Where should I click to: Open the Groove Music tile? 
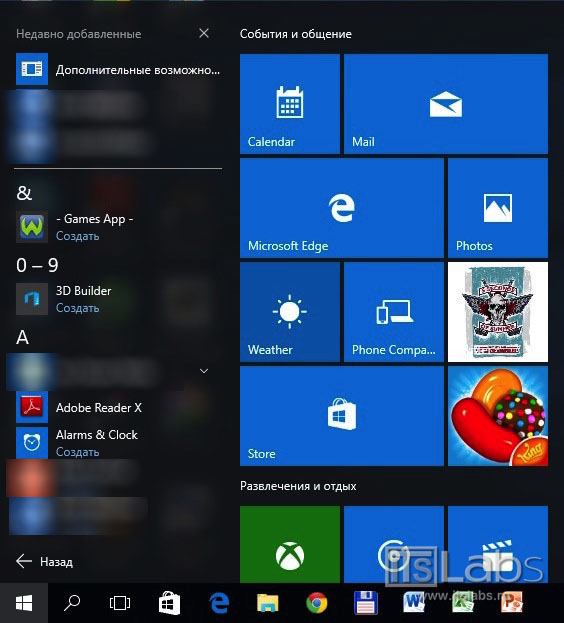[394, 544]
